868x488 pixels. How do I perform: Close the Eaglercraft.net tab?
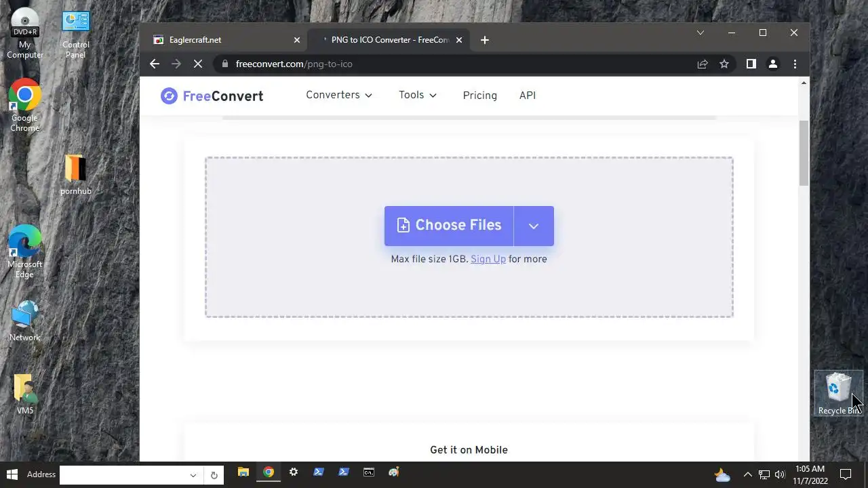(296, 40)
